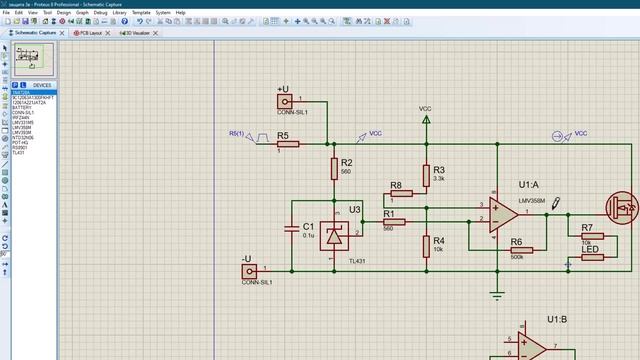
Task: Close the Schematic Capture tab
Action: tap(62, 33)
